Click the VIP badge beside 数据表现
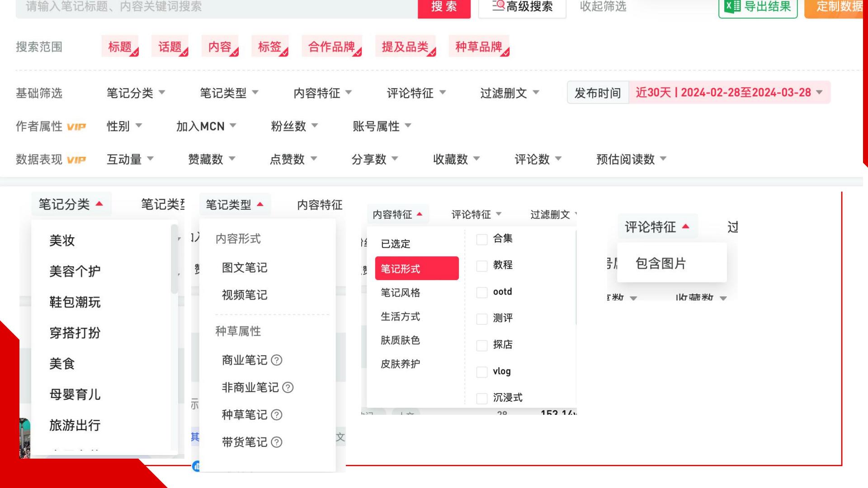The image size is (868, 488). (x=76, y=160)
